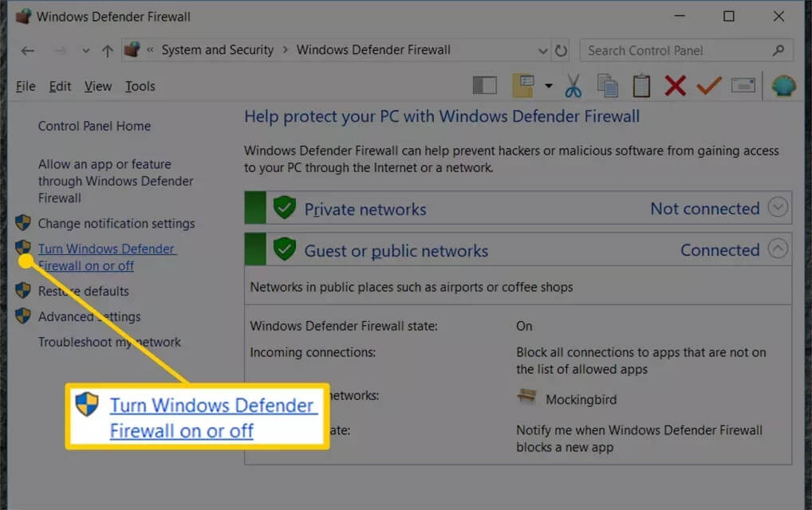Click the Properties envelope toolbar icon
Screen dimensions: 812x510
pyautogui.click(x=743, y=85)
